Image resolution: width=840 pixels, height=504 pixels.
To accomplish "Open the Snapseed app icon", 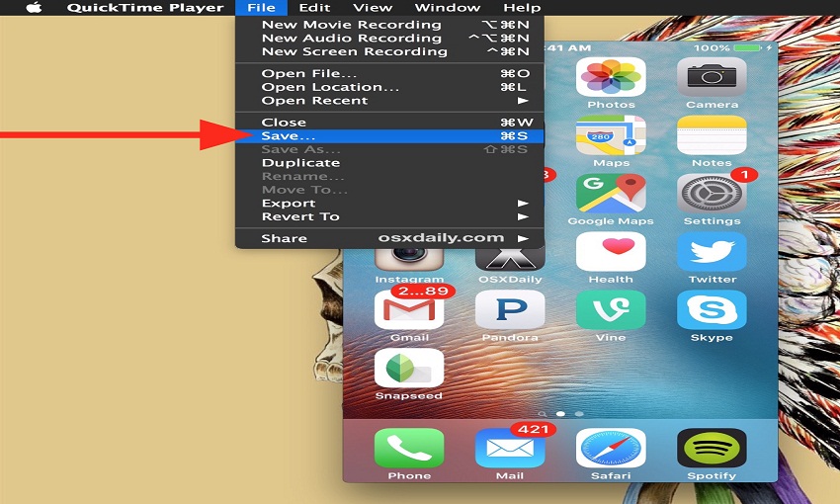I will tap(409, 368).
